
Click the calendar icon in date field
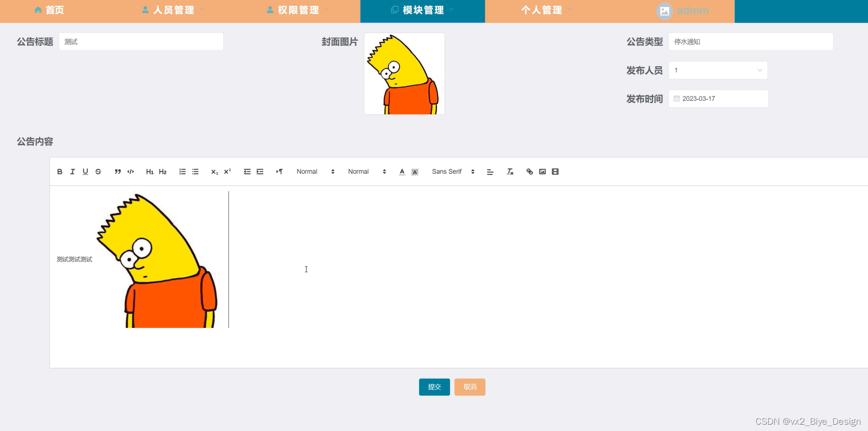click(x=676, y=98)
